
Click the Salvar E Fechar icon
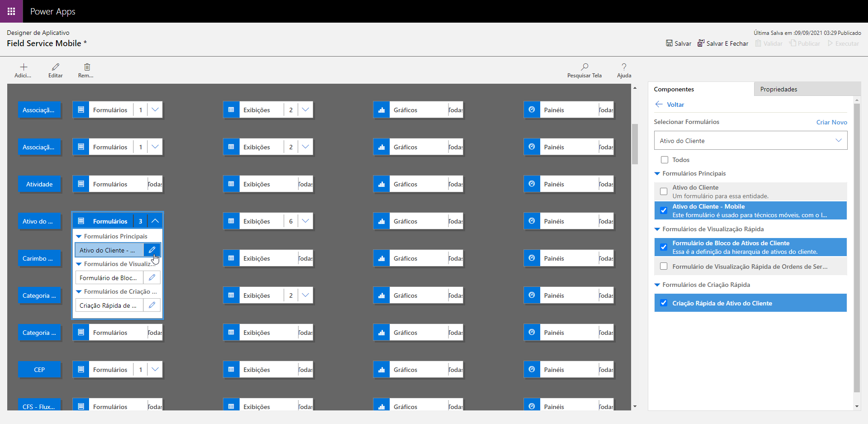(x=701, y=43)
